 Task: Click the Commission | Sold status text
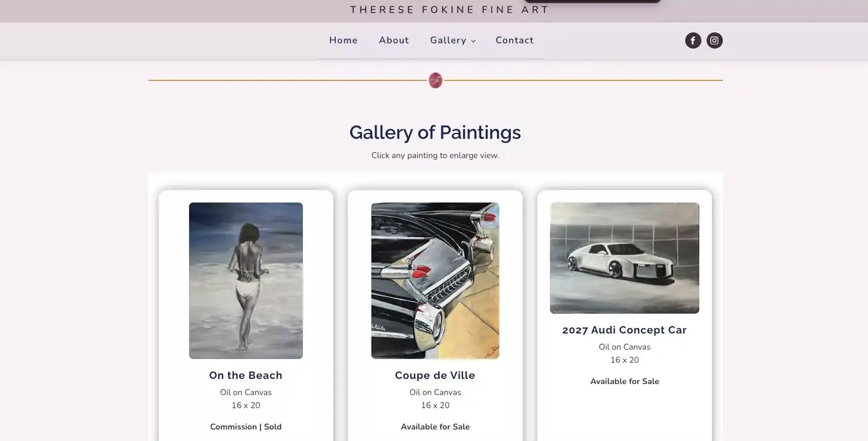[x=245, y=426]
